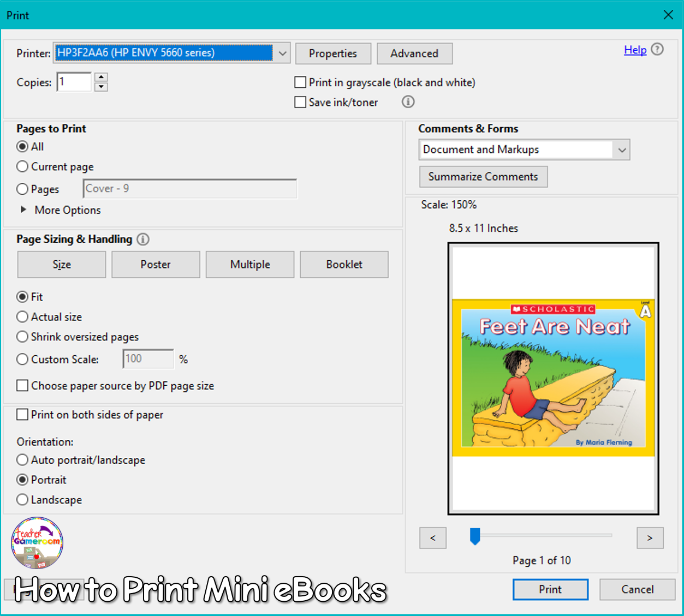Go to next preview page with right arrow
Viewport: 684px width, 616px height.
point(650,538)
